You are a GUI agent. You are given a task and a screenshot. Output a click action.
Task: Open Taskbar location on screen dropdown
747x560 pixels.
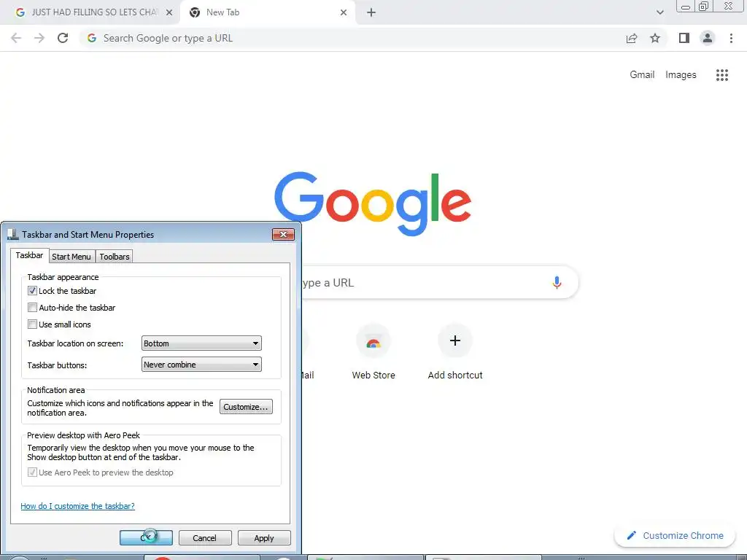201,343
